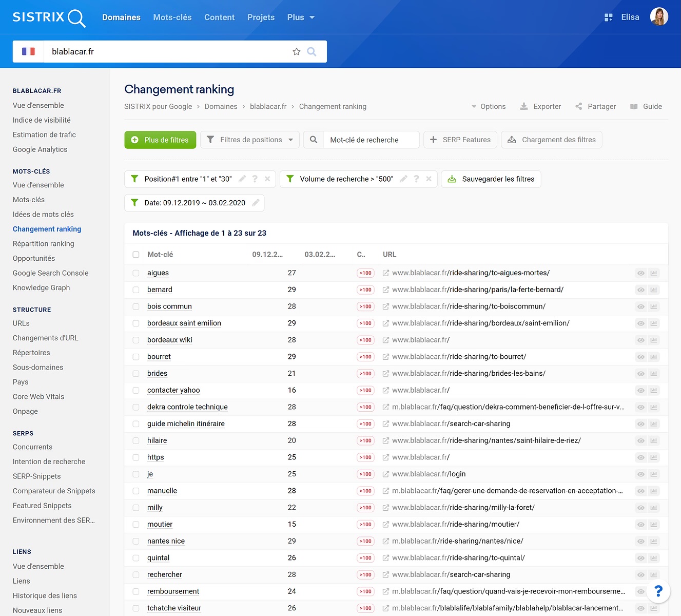This screenshot has width=681, height=616.
Task: Open Répartition ranking in sidebar
Action: point(44,244)
